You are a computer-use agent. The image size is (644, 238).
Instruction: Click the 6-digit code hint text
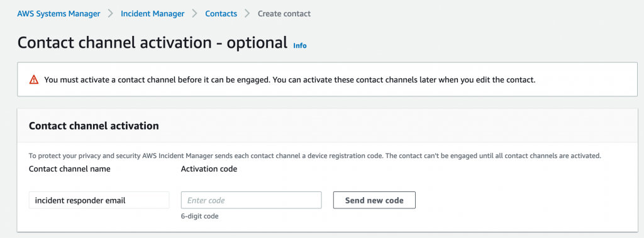pyautogui.click(x=199, y=216)
